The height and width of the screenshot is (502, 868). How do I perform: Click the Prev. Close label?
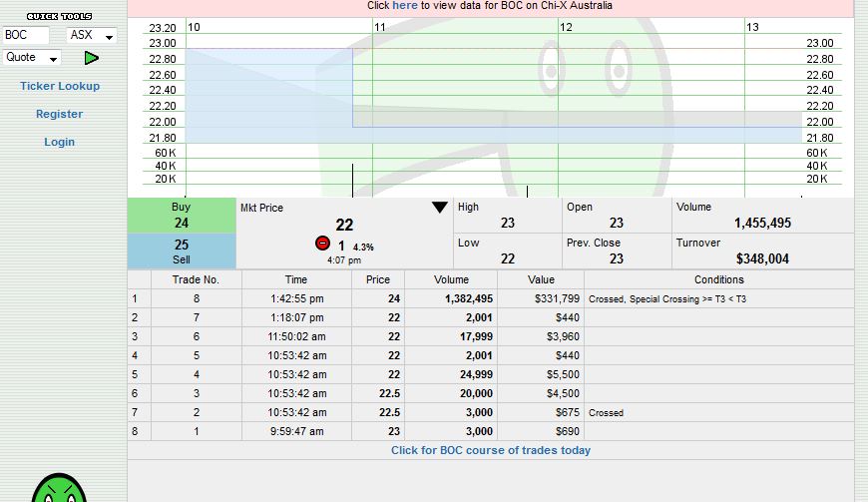point(594,243)
